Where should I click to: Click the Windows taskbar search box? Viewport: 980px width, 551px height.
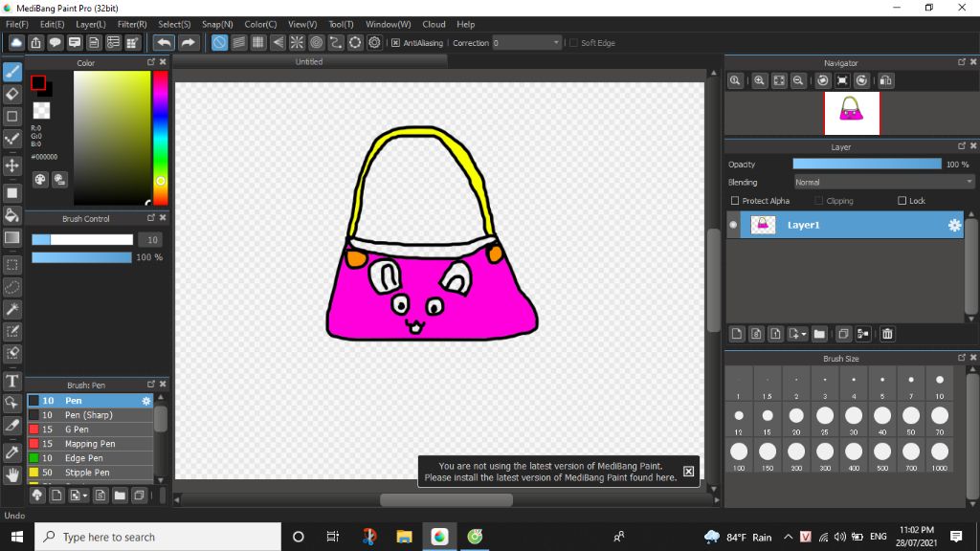pos(158,537)
